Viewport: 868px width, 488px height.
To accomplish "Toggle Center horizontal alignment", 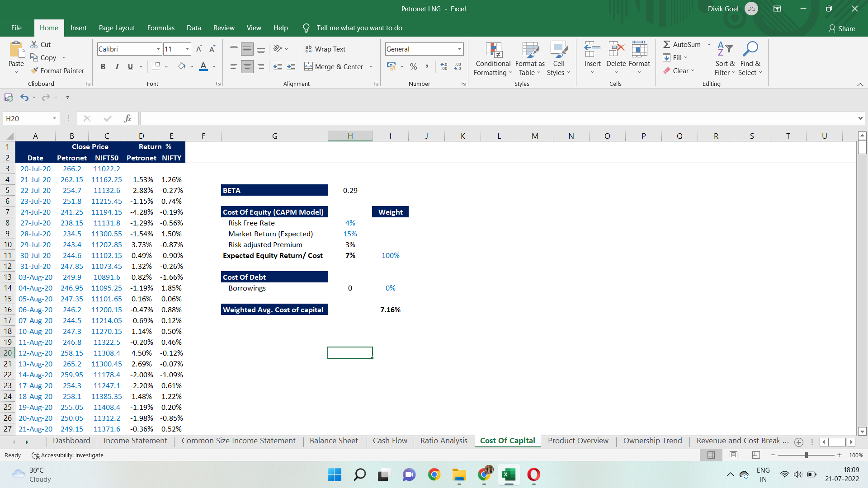I will [x=247, y=66].
